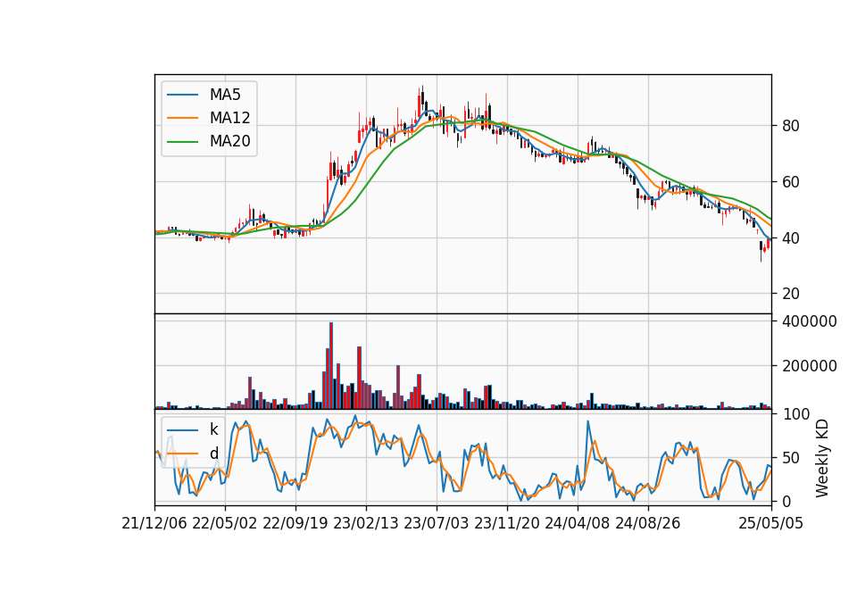The height and width of the screenshot is (616, 857).
Task: Click the 22/09/19 date axis label
Action: coord(295,523)
